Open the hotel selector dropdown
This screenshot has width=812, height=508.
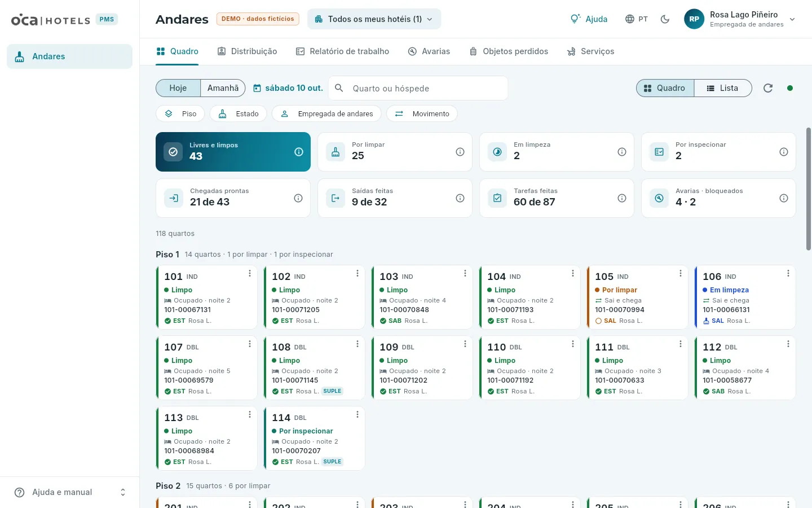pyautogui.click(x=374, y=19)
